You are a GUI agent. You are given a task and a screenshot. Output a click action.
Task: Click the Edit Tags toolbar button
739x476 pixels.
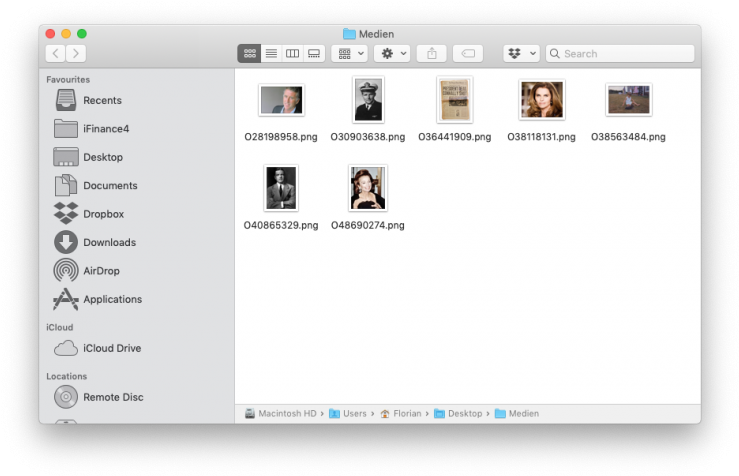(x=468, y=54)
